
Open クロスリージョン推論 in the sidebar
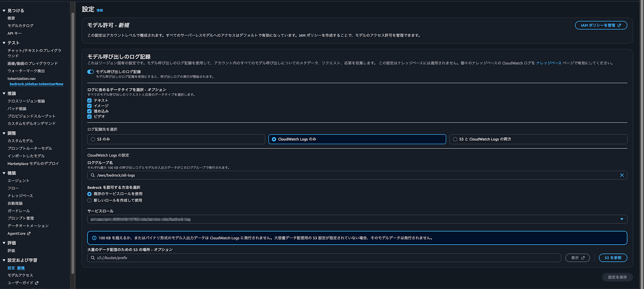click(26, 101)
